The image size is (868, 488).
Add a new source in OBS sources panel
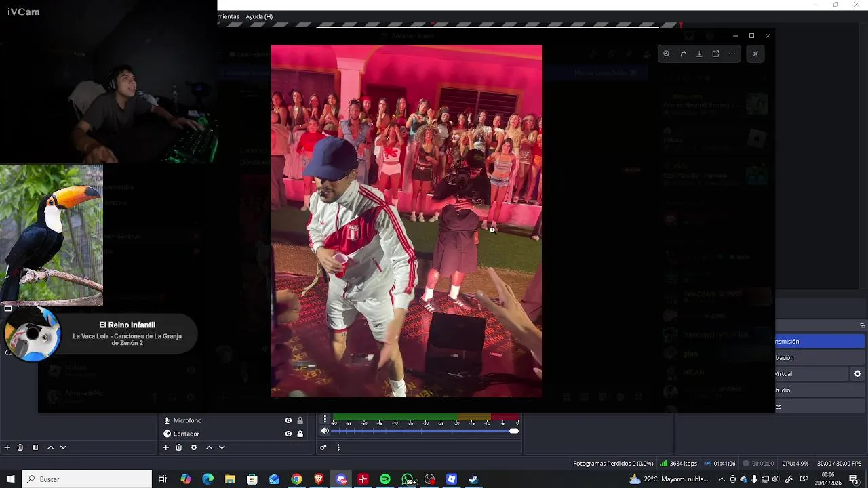[165, 447]
